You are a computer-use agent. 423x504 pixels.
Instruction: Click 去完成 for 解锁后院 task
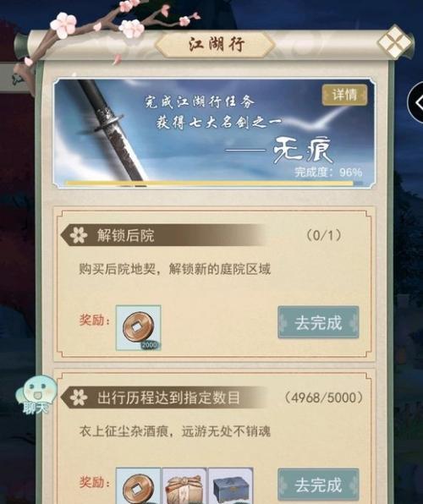(x=318, y=322)
